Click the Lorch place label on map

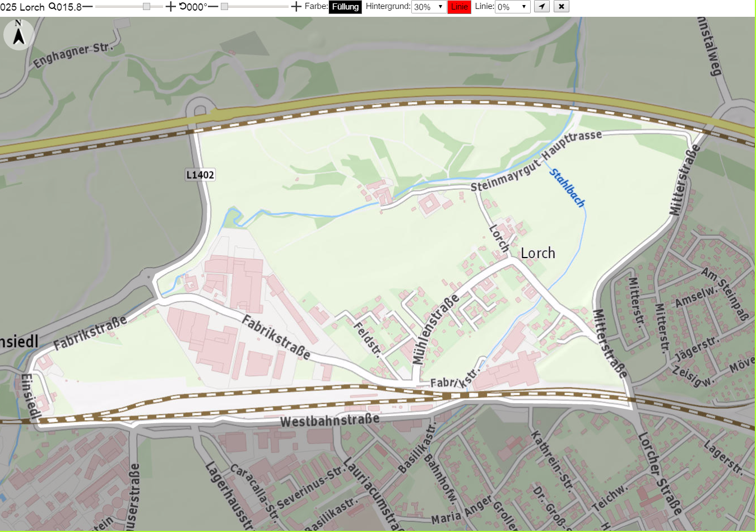[x=538, y=253]
